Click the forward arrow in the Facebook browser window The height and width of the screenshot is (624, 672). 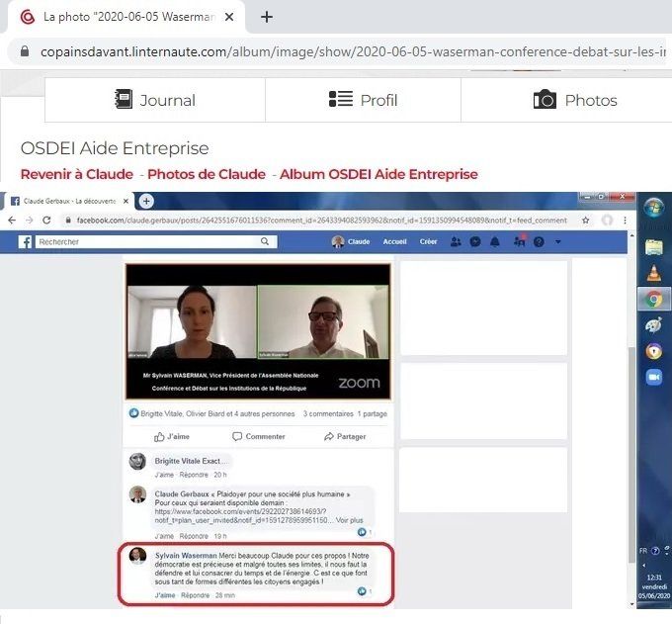coord(29,221)
